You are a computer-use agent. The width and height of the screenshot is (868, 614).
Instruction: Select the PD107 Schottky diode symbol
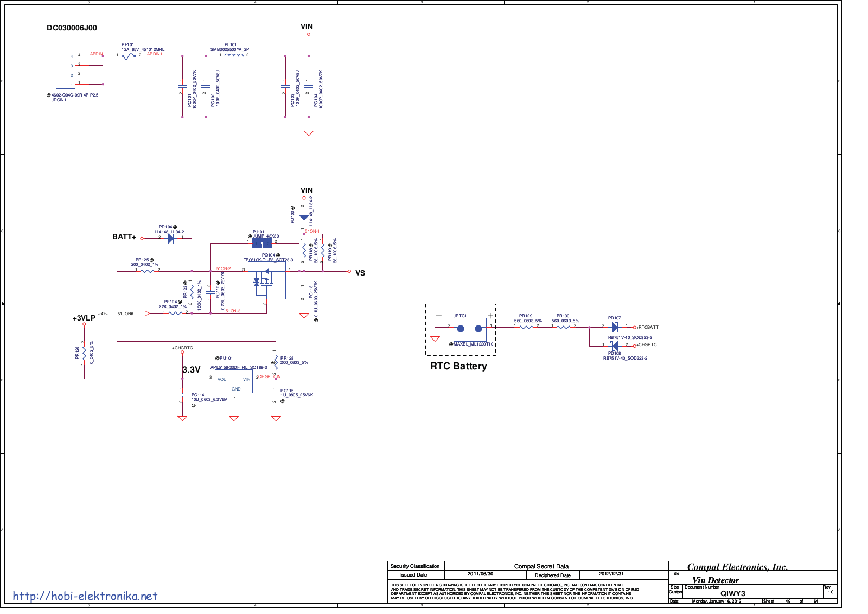click(x=615, y=327)
